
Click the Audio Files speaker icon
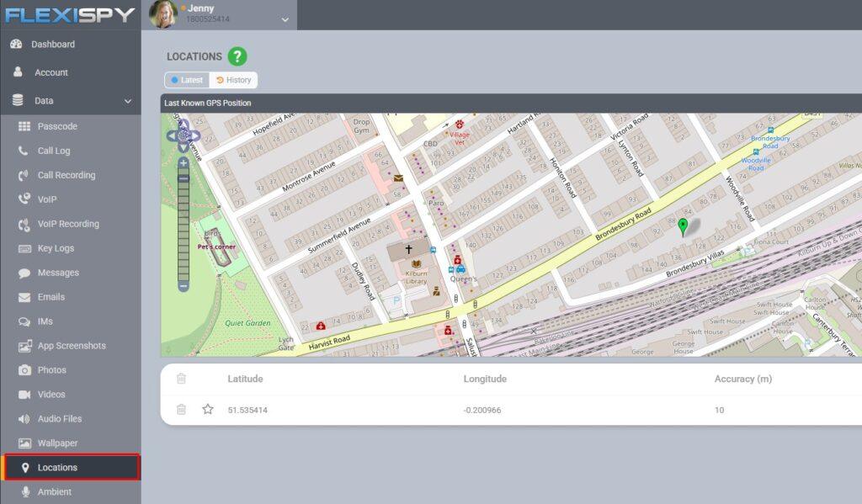[x=24, y=419]
